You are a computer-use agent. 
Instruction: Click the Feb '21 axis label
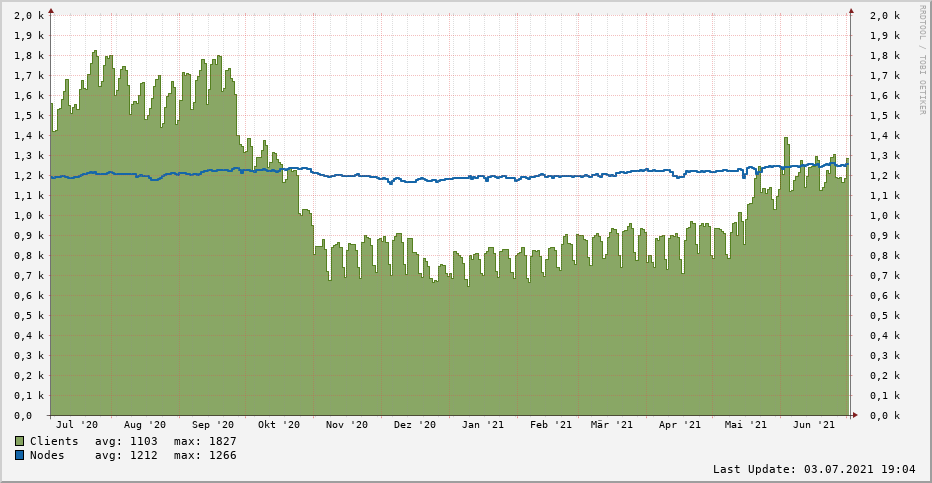click(551, 425)
